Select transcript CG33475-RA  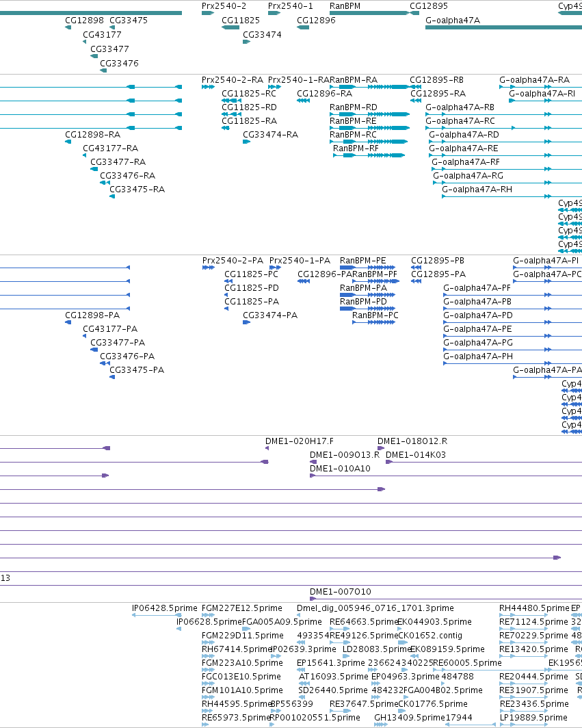[137, 190]
